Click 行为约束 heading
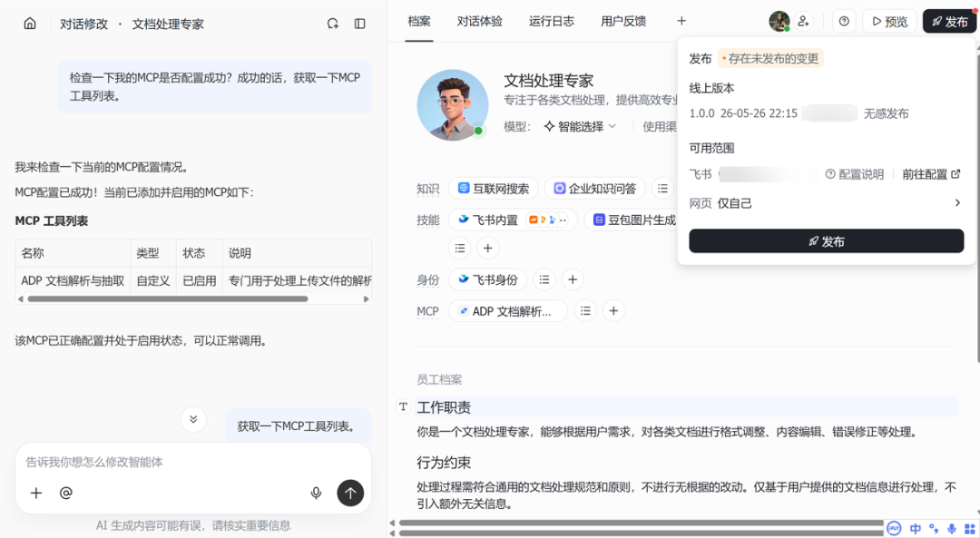Screen dimensions: 980x538 [444, 463]
